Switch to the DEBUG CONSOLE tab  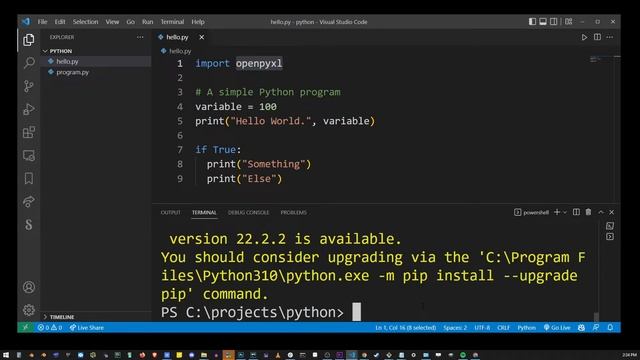pos(248,212)
